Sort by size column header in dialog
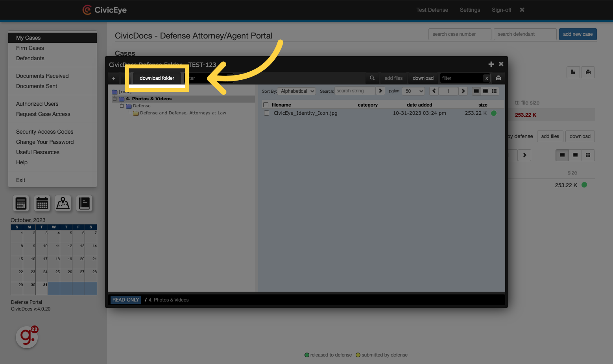 pos(483,105)
